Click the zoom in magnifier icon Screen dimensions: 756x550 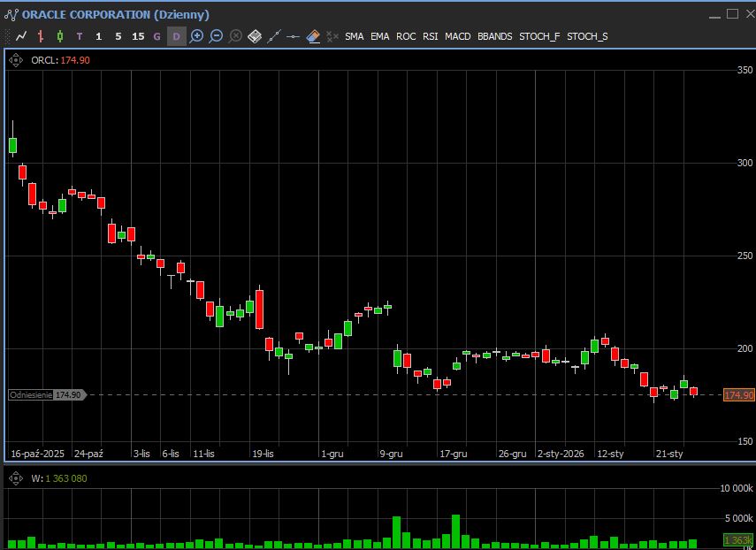pos(196,36)
